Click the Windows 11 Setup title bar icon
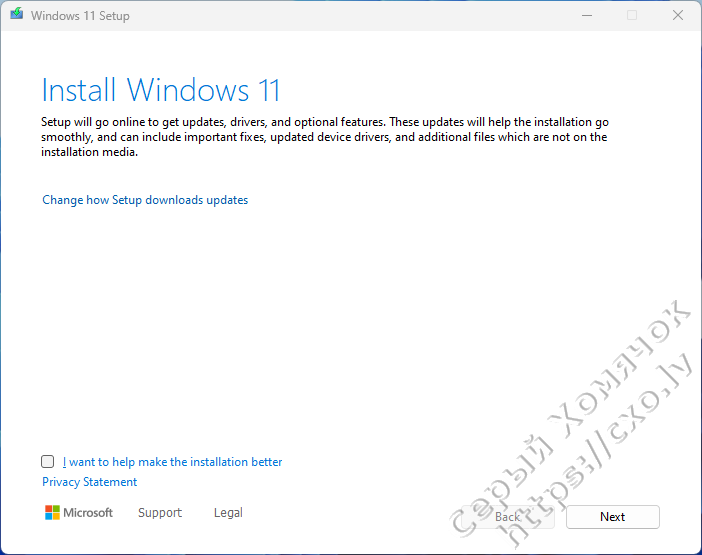The width and height of the screenshot is (702, 555). pos(16,16)
